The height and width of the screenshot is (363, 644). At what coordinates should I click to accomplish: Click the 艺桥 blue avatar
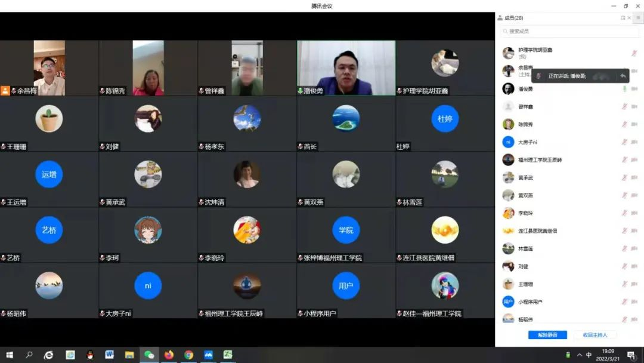click(49, 230)
